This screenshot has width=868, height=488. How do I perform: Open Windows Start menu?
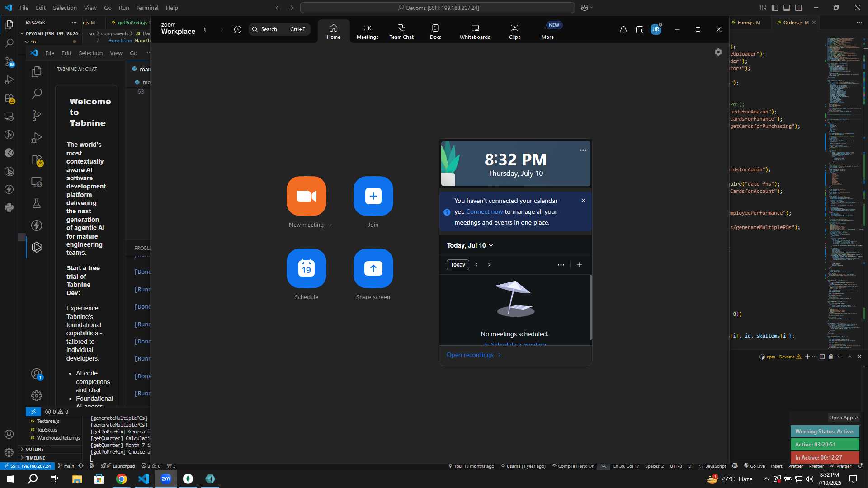pos(11,479)
